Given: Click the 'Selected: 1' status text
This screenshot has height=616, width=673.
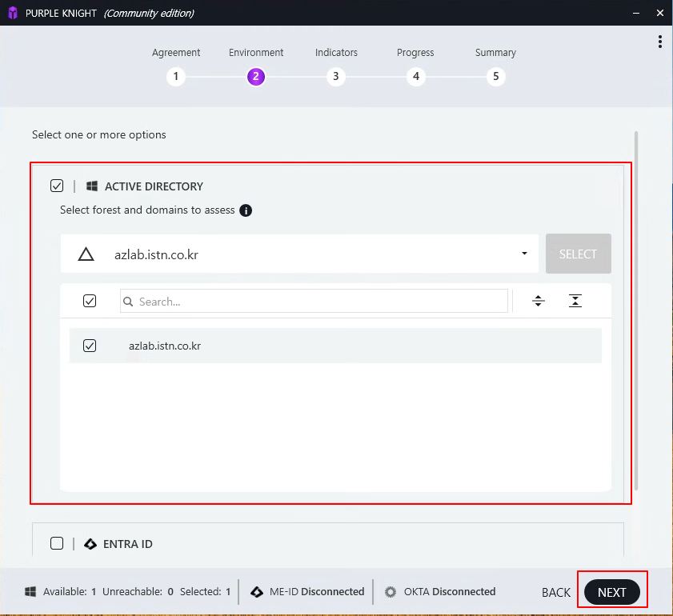Looking at the screenshot, I should (x=205, y=591).
